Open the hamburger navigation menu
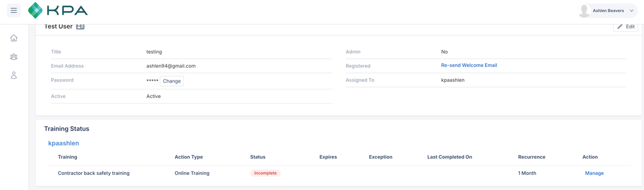644x190 pixels. pos(14,10)
